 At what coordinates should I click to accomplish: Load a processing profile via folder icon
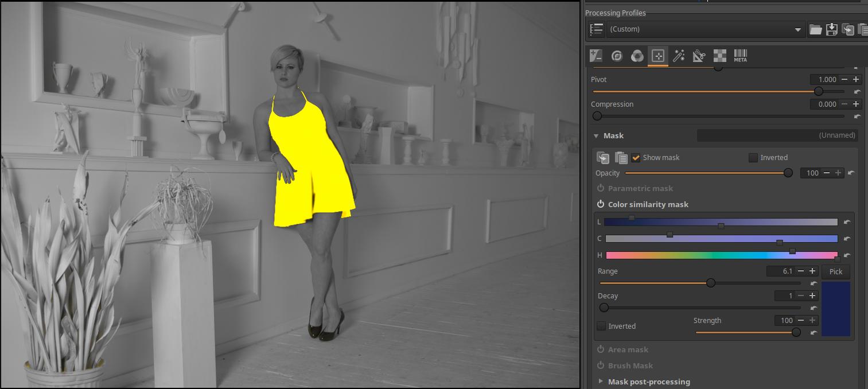tap(815, 30)
